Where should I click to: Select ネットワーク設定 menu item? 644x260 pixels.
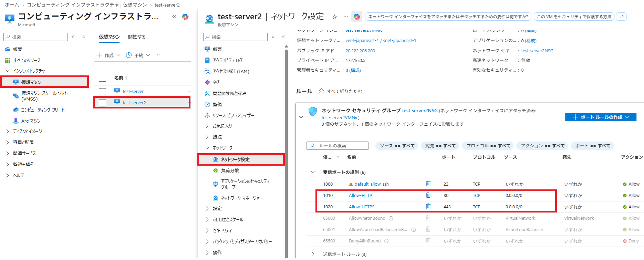coord(241,159)
